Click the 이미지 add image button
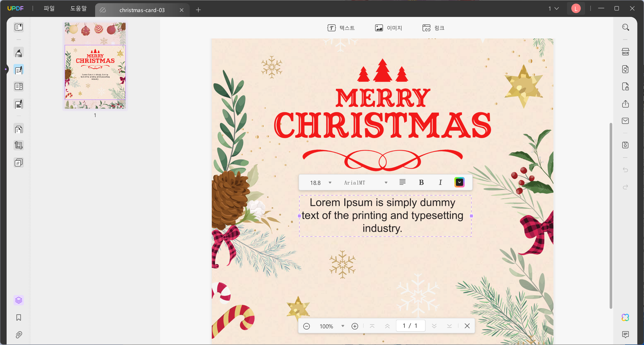The height and width of the screenshot is (345, 644). click(x=389, y=28)
